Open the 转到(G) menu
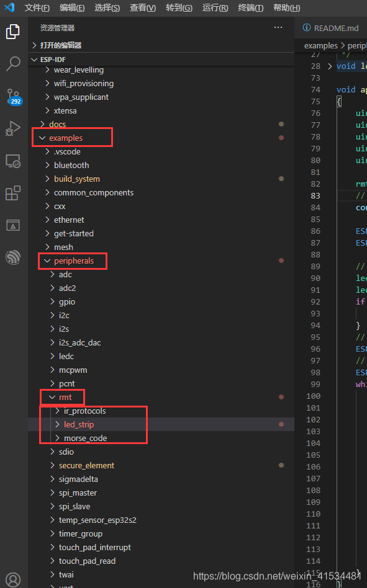 (x=179, y=7)
